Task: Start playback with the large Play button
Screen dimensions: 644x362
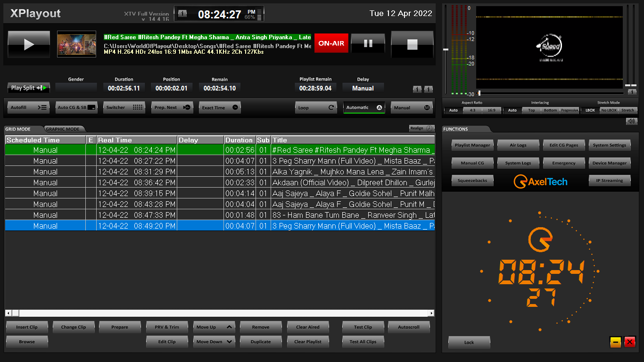Action: (29, 44)
